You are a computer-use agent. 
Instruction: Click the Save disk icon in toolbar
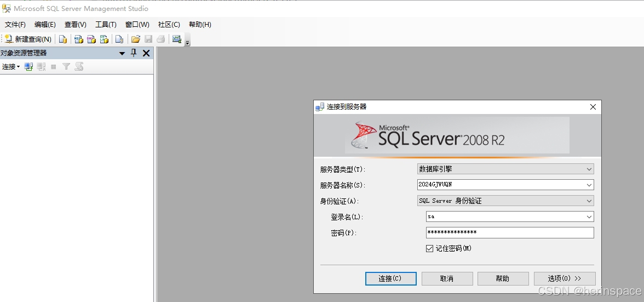(x=148, y=39)
